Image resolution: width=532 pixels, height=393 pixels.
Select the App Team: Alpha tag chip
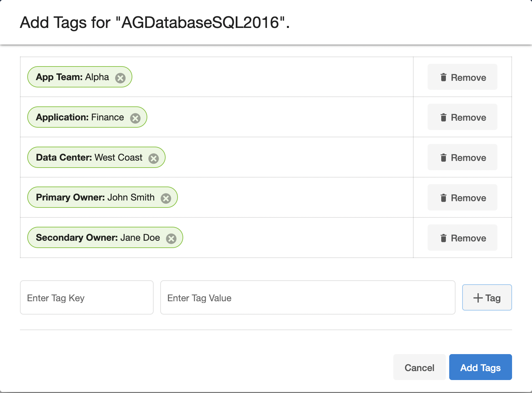tap(72, 77)
